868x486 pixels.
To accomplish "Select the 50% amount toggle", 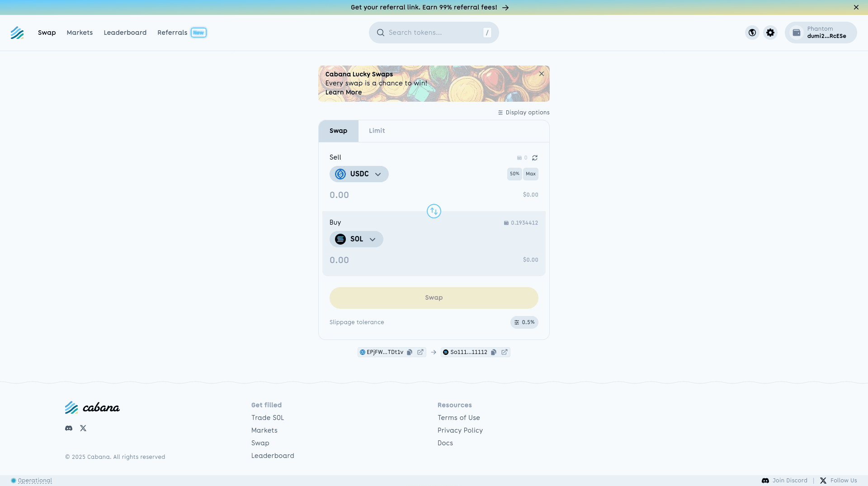I will [514, 174].
